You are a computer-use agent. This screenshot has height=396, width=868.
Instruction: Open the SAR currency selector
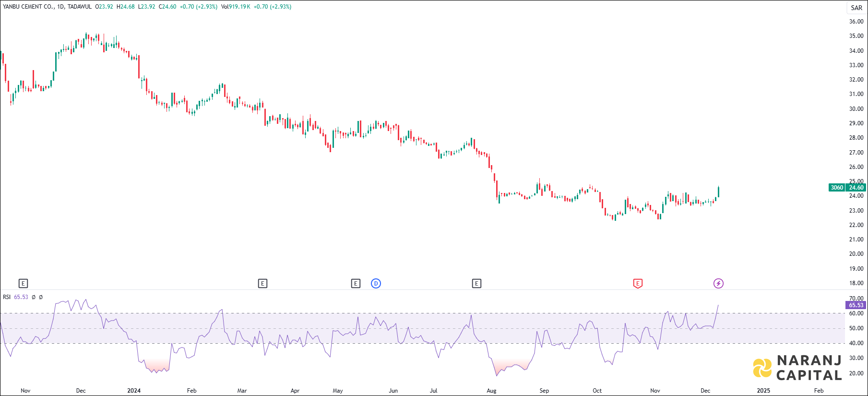(856, 8)
